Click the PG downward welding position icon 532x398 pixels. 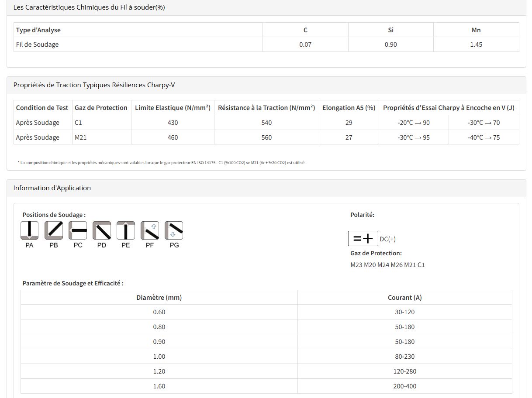(174, 230)
